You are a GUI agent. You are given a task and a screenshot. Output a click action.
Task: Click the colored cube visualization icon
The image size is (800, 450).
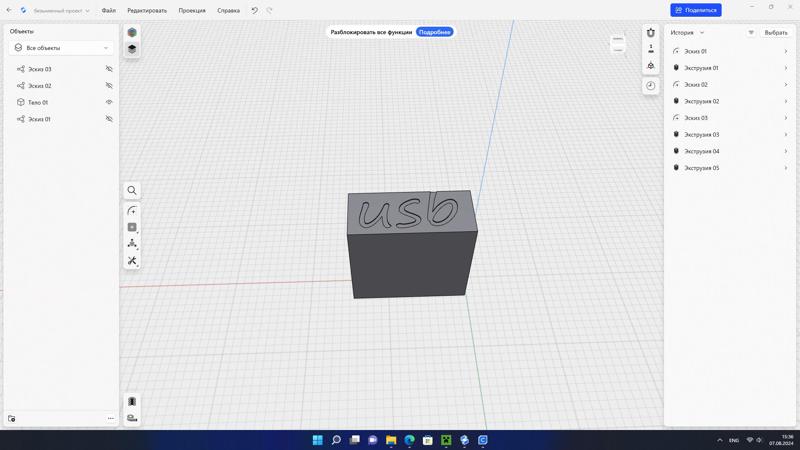click(132, 32)
